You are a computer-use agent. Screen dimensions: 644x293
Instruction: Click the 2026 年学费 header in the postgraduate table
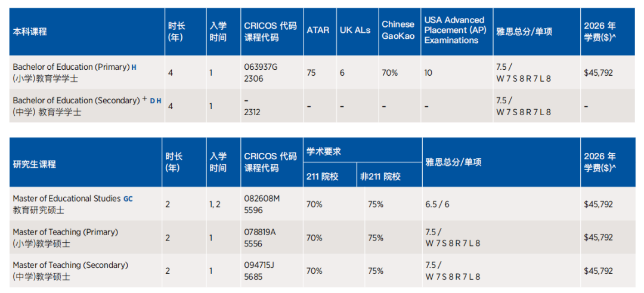coord(599,162)
